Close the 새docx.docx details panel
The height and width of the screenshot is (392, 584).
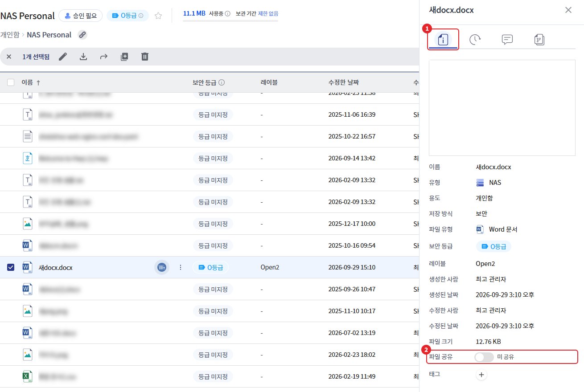[x=568, y=10]
